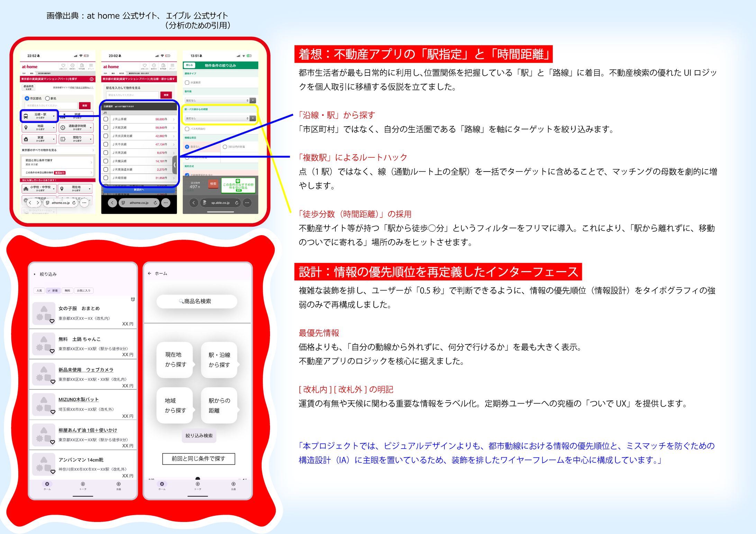The width and height of the screenshot is (756, 534).
Task: Reload athome.co.jp page in 22:52 screen
Action: pyautogui.click(x=74, y=203)
